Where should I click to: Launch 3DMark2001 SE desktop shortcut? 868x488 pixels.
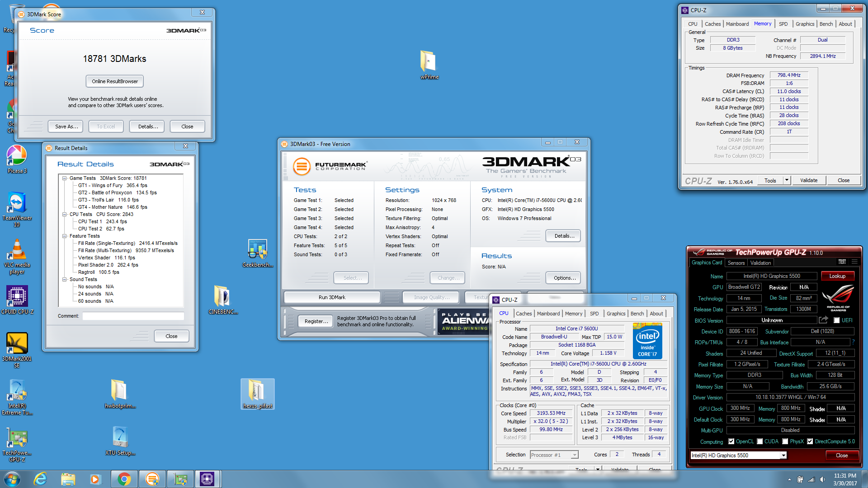17,349
